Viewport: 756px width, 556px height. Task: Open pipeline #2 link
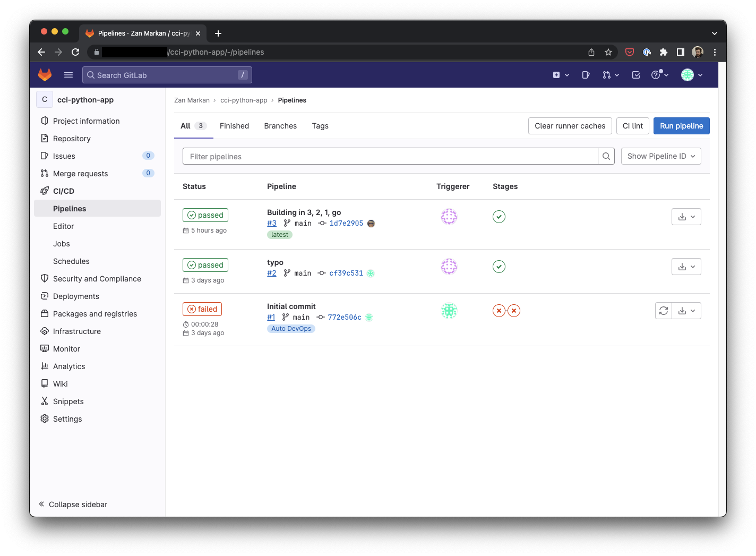[272, 273]
